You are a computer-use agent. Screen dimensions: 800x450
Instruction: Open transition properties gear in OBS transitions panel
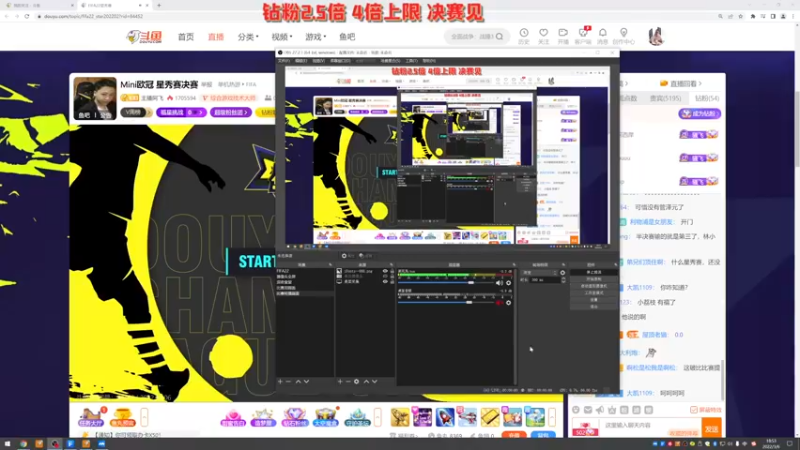563,272
